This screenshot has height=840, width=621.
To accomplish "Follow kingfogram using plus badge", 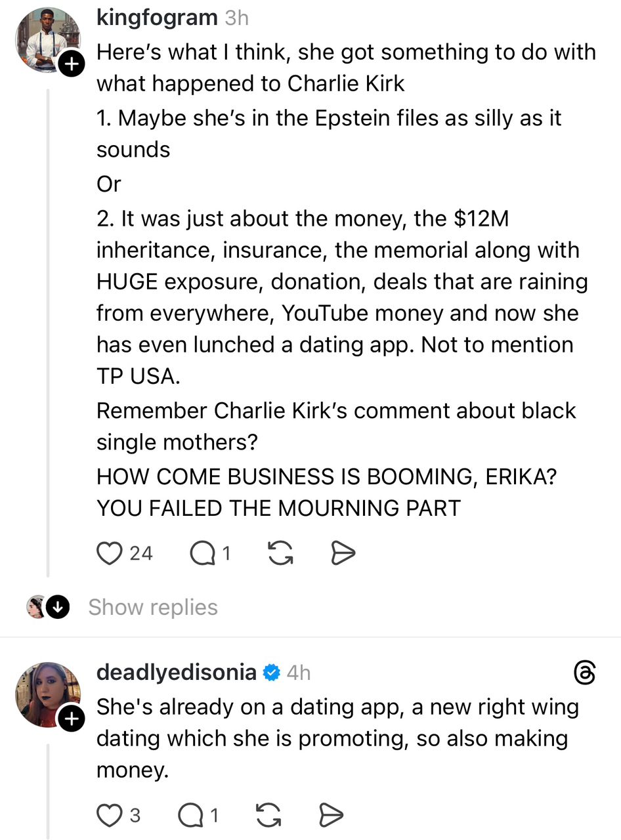I will coord(72,64).
